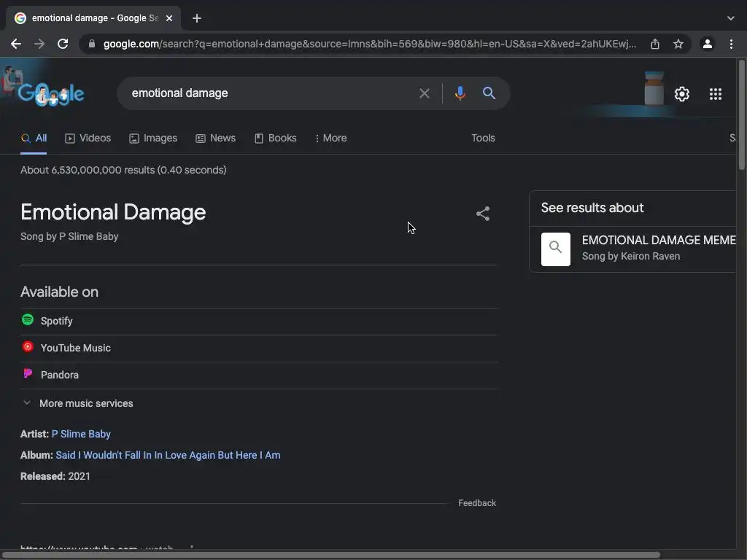747x560 pixels.
Task: Click the Spotify logo icon
Action: coord(28,320)
